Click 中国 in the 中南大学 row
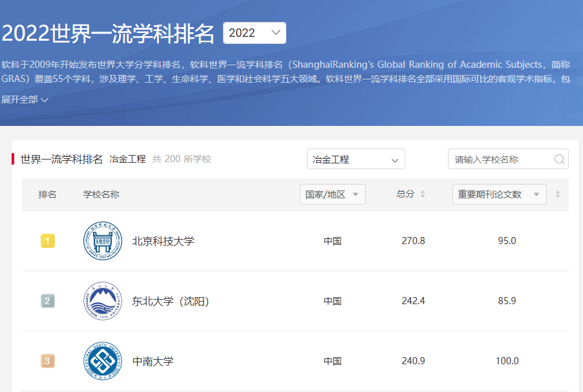Viewport: 583px width, 392px height. click(x=332, y=361)
